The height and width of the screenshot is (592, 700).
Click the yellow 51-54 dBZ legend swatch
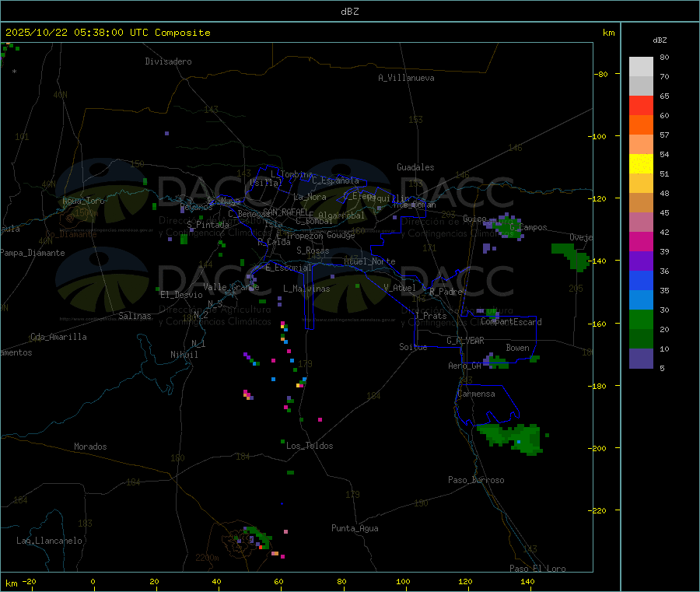coord(641,164)
